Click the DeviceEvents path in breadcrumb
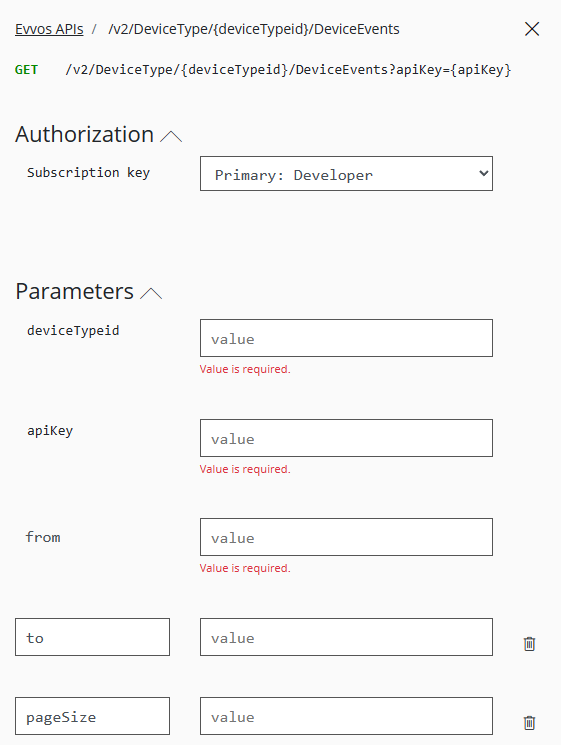The height and width of the screenshot is (745, 561). 254,29
